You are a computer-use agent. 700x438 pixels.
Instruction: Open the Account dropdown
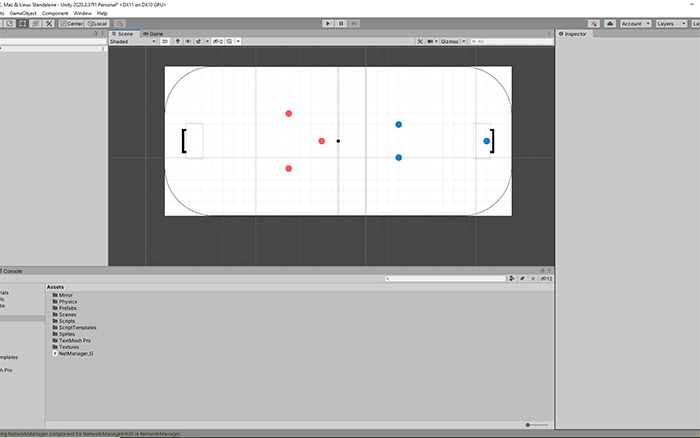(635, 24)
